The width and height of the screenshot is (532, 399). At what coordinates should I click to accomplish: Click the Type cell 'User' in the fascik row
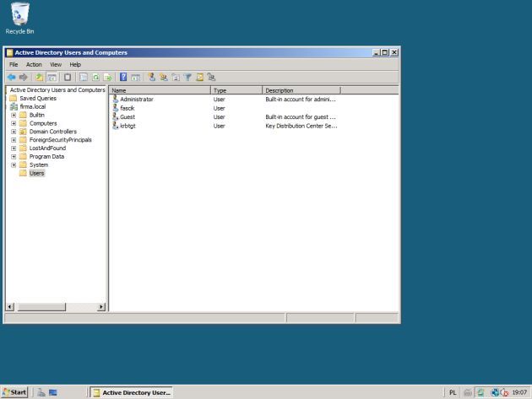point(220,108)
